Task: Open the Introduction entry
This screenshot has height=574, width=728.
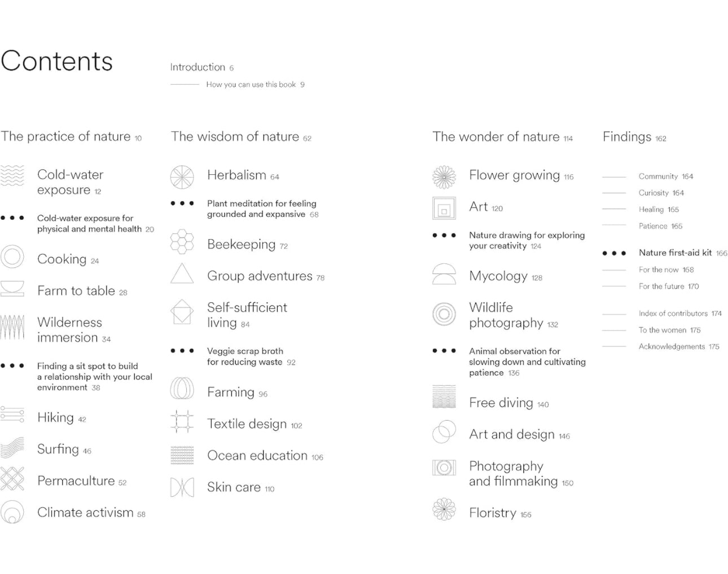Action: (x=198, y=67)
